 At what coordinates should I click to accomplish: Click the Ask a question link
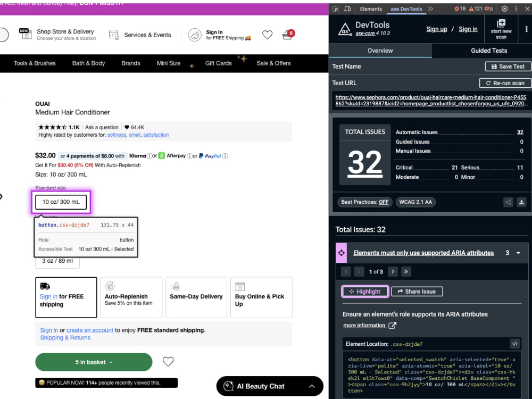[102, 127]
